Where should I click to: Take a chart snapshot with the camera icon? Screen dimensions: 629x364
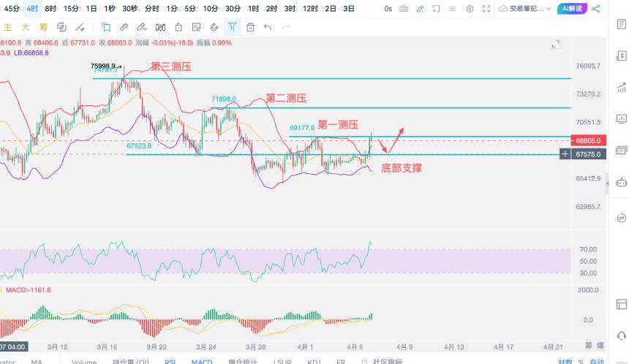[404, 9]
